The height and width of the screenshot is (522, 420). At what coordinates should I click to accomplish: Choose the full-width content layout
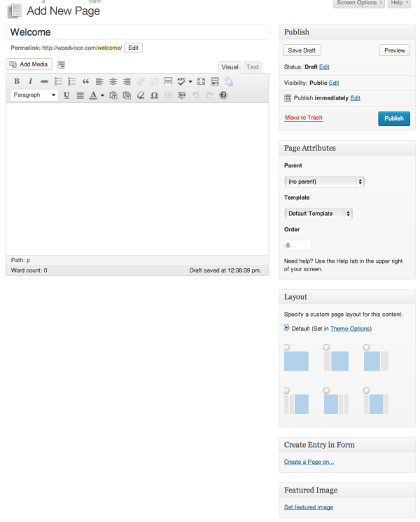[x=287, y=348]
